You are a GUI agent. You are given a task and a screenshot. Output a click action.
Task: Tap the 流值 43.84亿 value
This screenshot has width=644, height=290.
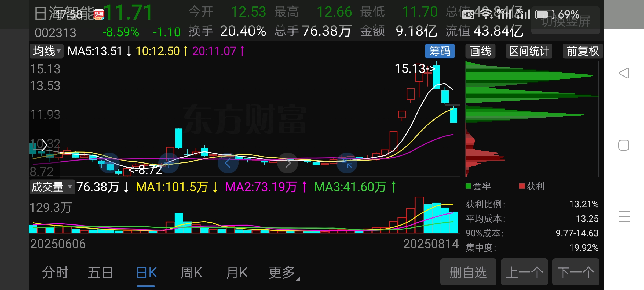(x=498, y=31)
